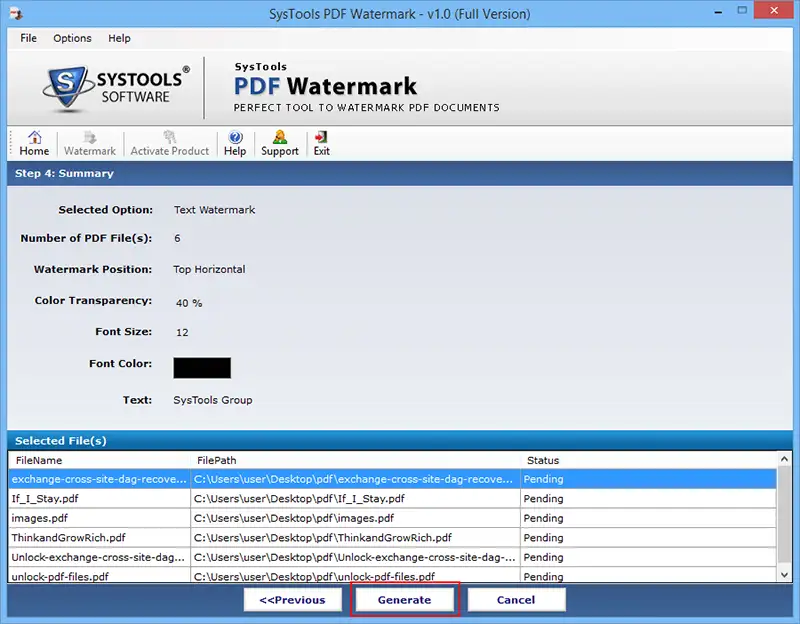Click the Activate Product icon

pos(169,137)
